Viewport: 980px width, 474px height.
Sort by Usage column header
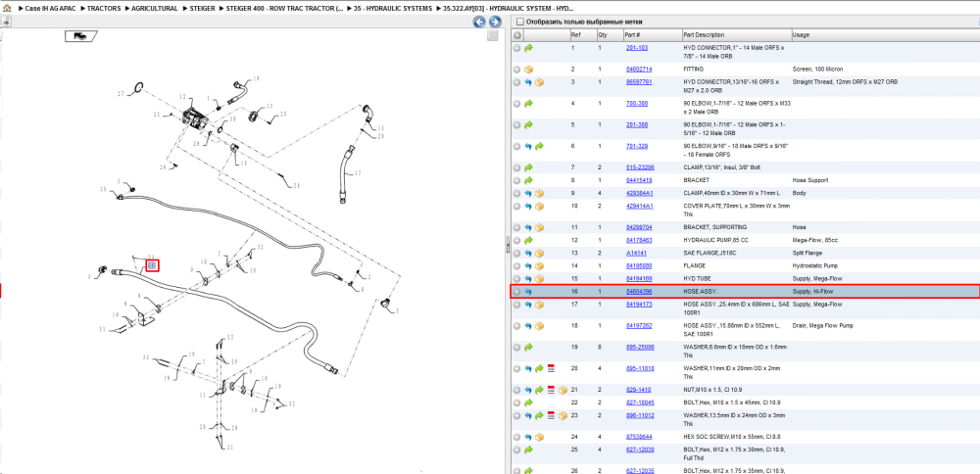885,35
